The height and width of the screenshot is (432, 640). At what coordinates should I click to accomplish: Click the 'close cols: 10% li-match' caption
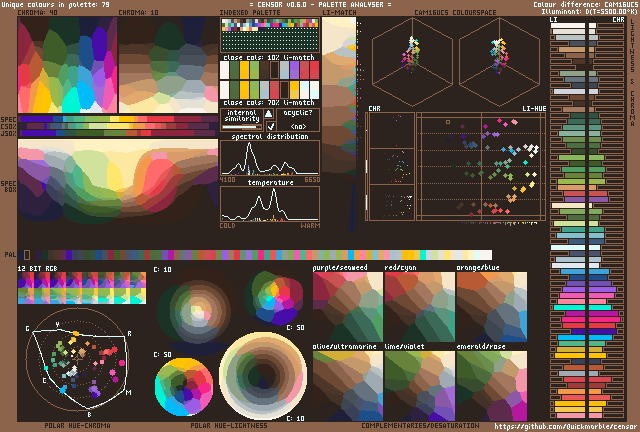click(x=269, y=58)
